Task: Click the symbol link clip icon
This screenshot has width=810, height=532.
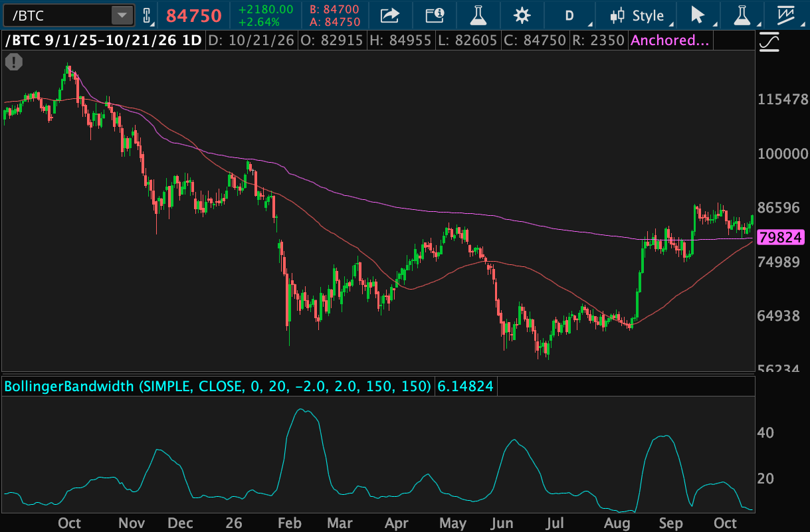Action: point(147,15)
